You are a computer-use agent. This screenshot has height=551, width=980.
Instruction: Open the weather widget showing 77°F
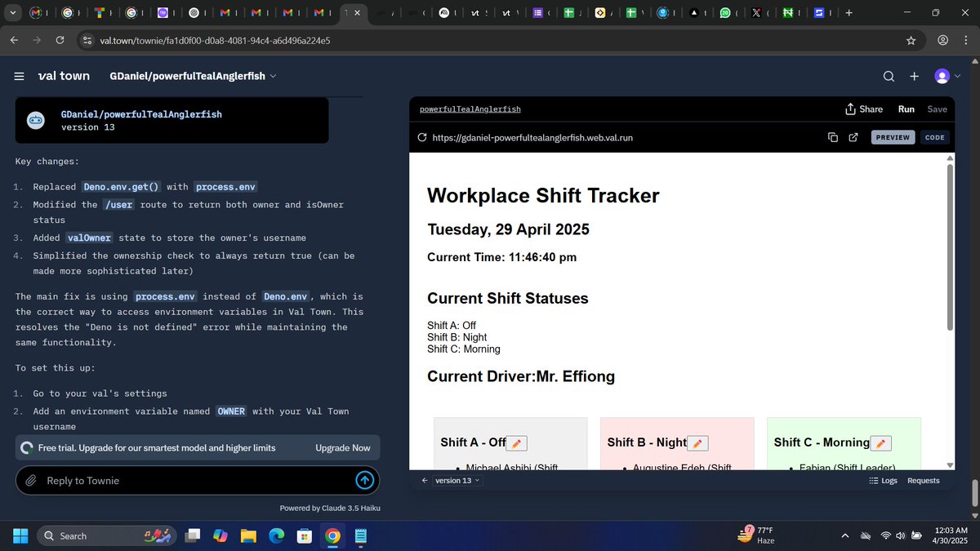pos(757,535)
